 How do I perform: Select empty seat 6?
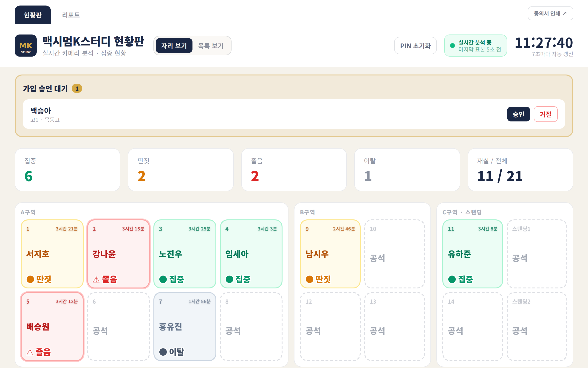click(119, 327)
